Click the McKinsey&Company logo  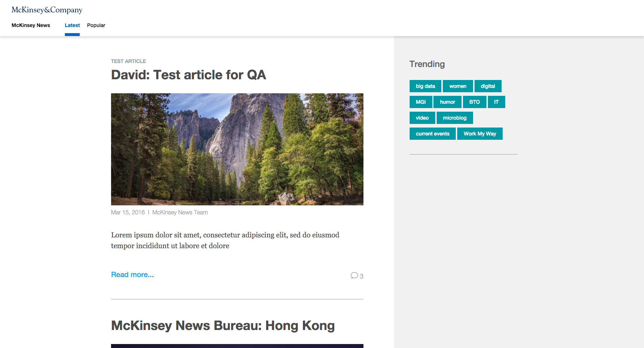[47, 10]
